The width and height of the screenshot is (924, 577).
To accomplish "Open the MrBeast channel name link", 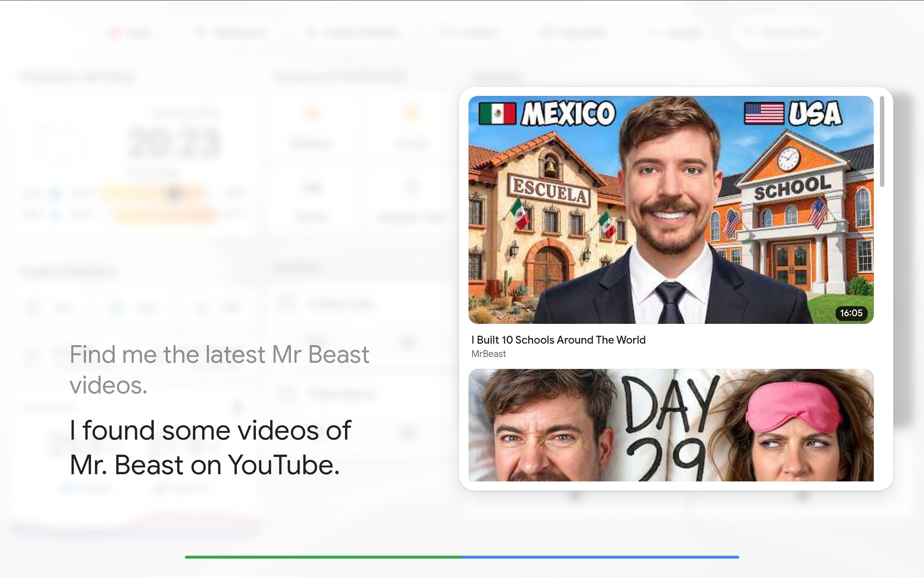I will pyautogui.click(x=488, y=354).
